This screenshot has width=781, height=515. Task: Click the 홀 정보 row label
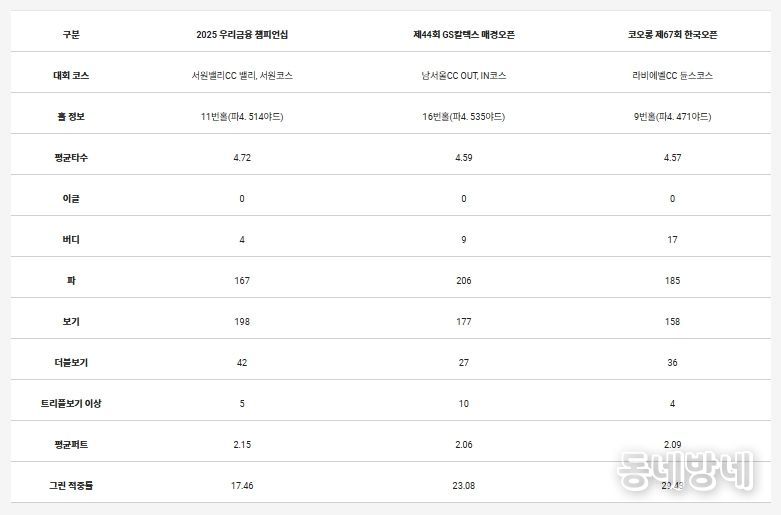pyautogui.click(x=70, y=117)
